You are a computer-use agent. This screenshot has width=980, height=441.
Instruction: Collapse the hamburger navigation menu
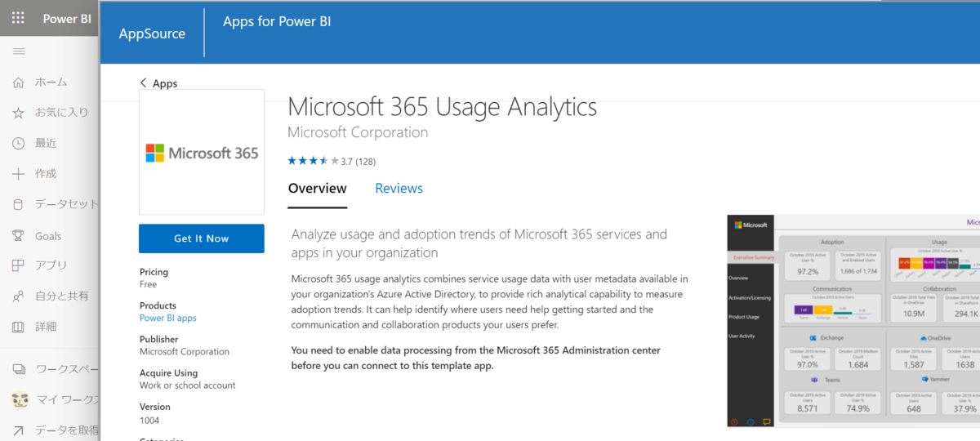pos(19,51)
